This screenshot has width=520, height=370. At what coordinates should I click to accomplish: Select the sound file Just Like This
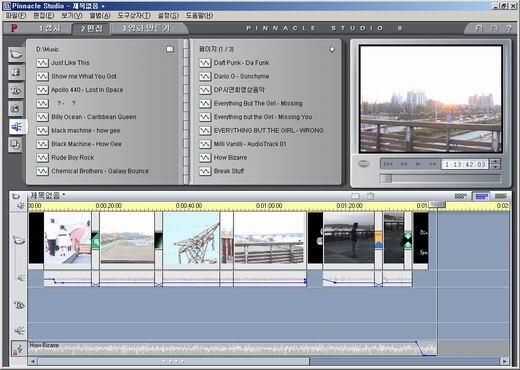pos(70,63)
